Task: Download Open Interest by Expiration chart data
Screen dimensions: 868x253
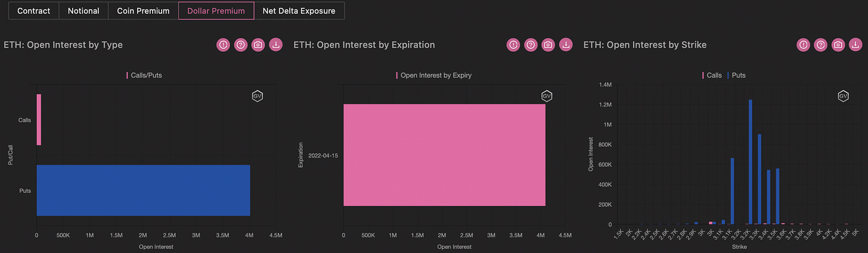Action: [566, 45]
